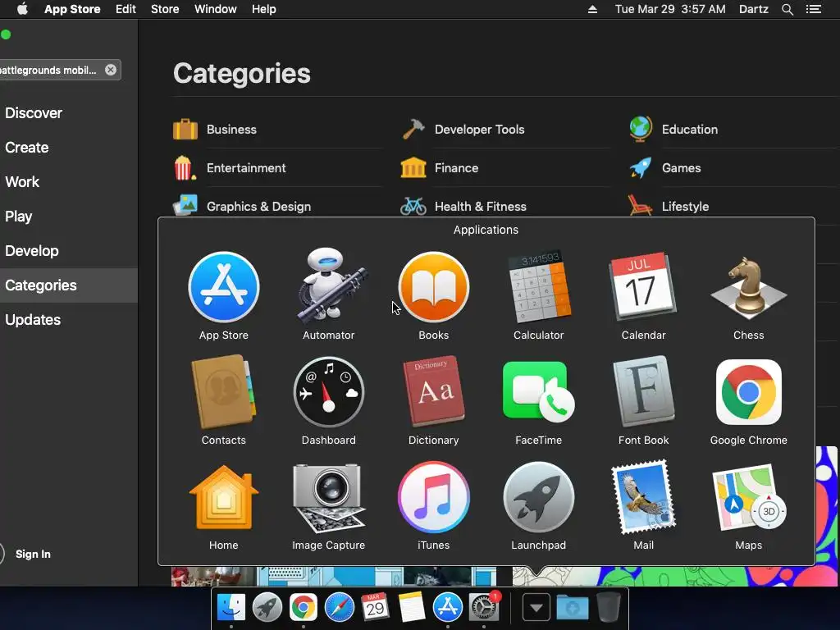840x630 pixels.
Task: Open the Trash in the Dock
Action: (x=609, y=608)
